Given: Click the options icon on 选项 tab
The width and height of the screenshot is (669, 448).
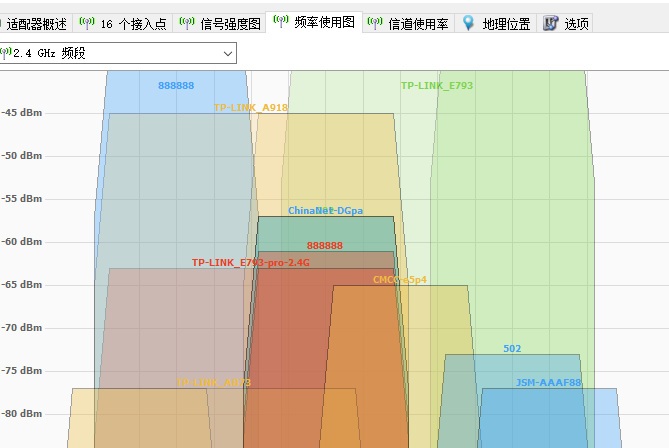Looking at the screenshot, I should click(550, 23).
